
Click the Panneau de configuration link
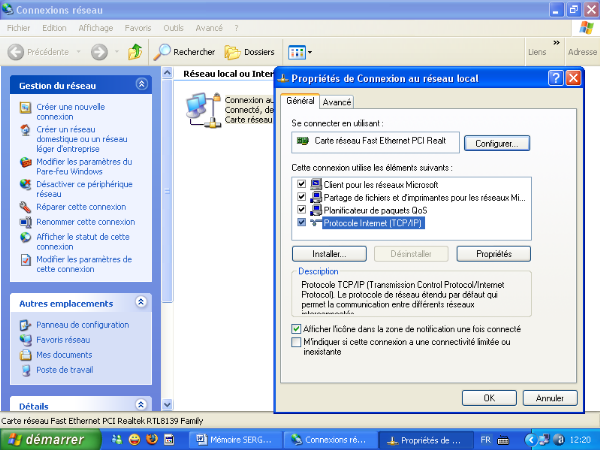point(83,325)
